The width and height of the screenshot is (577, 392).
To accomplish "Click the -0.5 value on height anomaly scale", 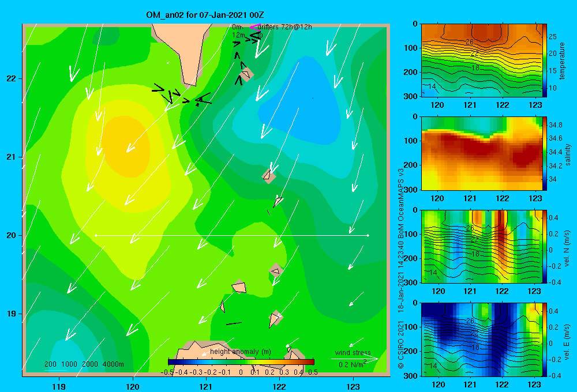I will tap(167, 372).
